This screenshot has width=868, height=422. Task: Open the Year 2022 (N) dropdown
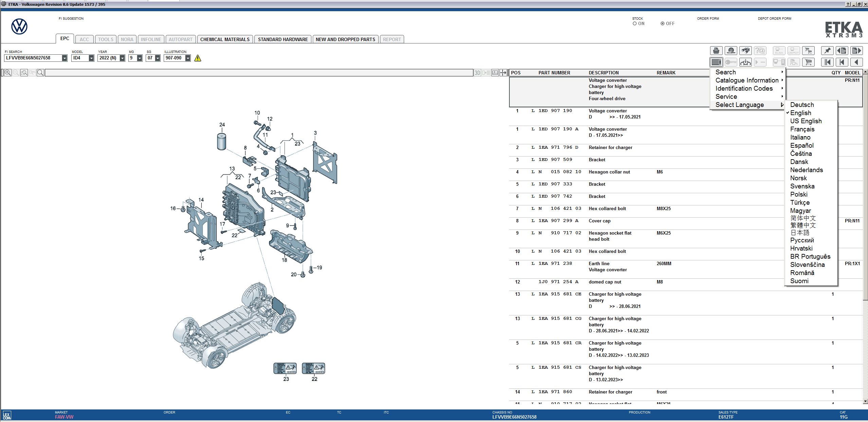[122, 58]
